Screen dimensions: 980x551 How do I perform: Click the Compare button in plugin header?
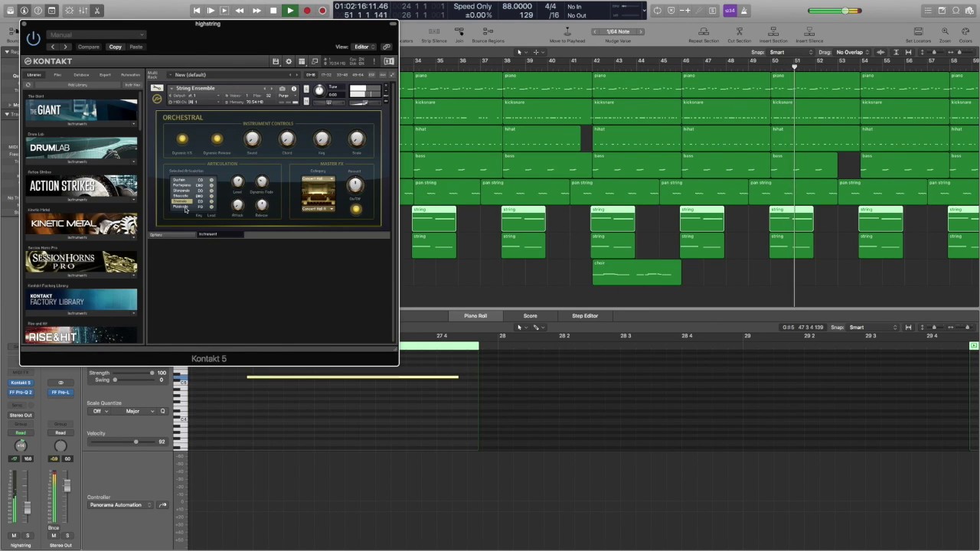pyautogui.click(x=88, y=47)
